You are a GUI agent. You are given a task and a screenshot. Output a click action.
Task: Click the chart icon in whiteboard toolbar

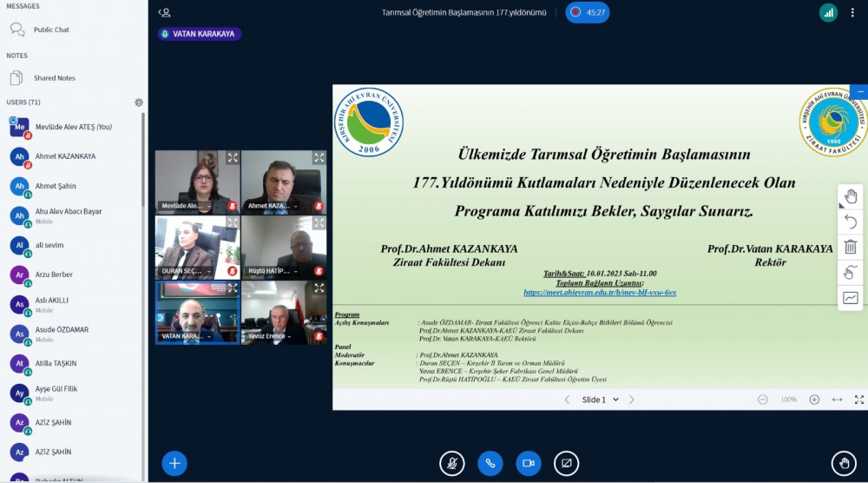click(851, 298)
